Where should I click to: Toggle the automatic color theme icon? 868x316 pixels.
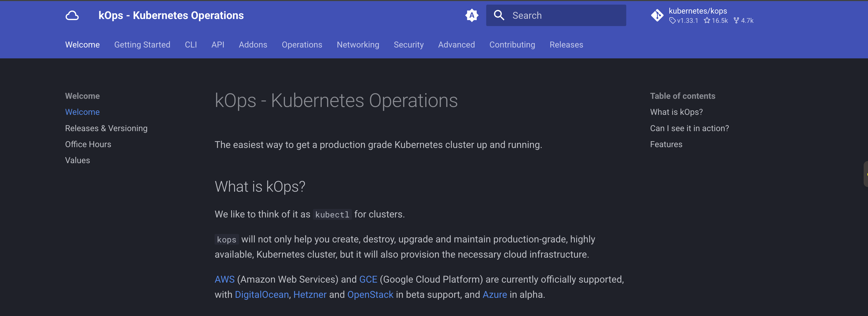[x=472, y=15]
